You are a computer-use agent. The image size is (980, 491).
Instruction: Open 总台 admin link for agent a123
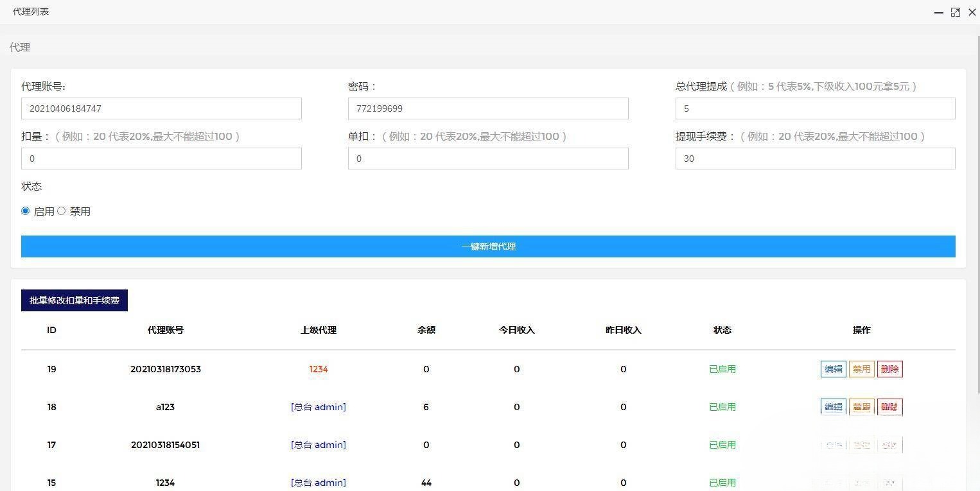tap(319, 406)
